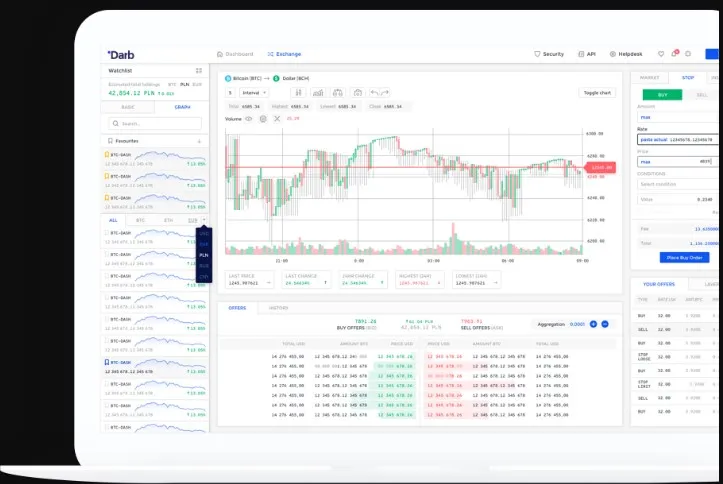723x484 pixels.
Task: Click the Favourites bookmark icon
Action: pyautogui.click(x=110, y=141)
